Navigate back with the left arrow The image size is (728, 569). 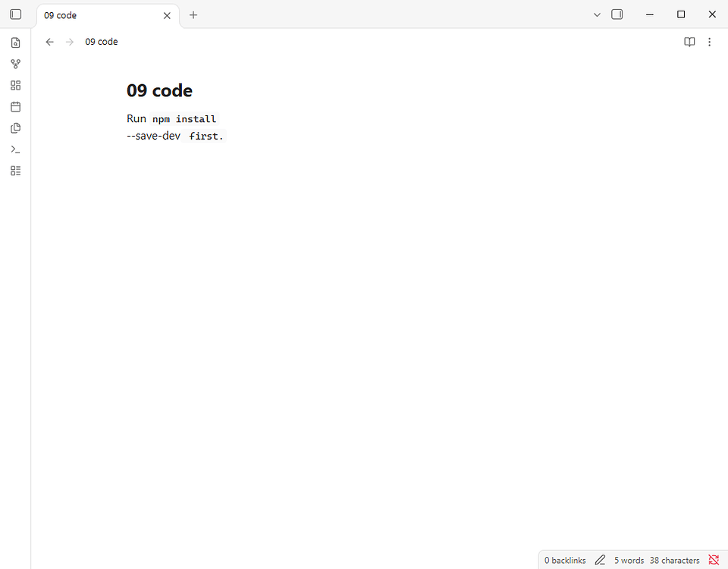coord(50,42)
